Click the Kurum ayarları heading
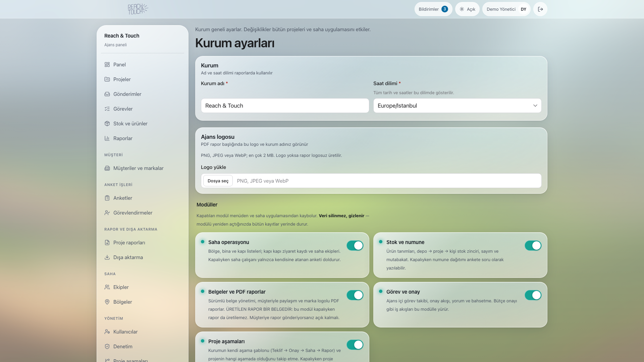Viewport: 644px width, 362px height. click(235, 43)
